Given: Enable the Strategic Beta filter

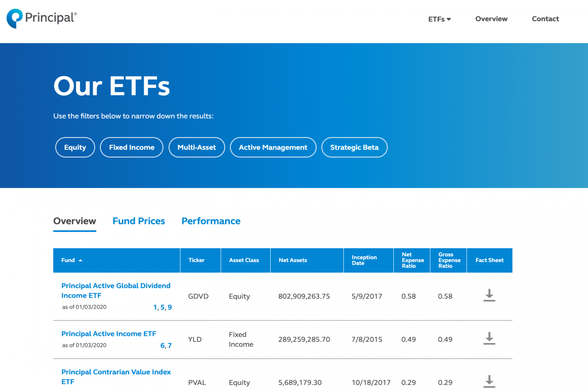Looking at the screenshot, I should (x=354, y=147).
